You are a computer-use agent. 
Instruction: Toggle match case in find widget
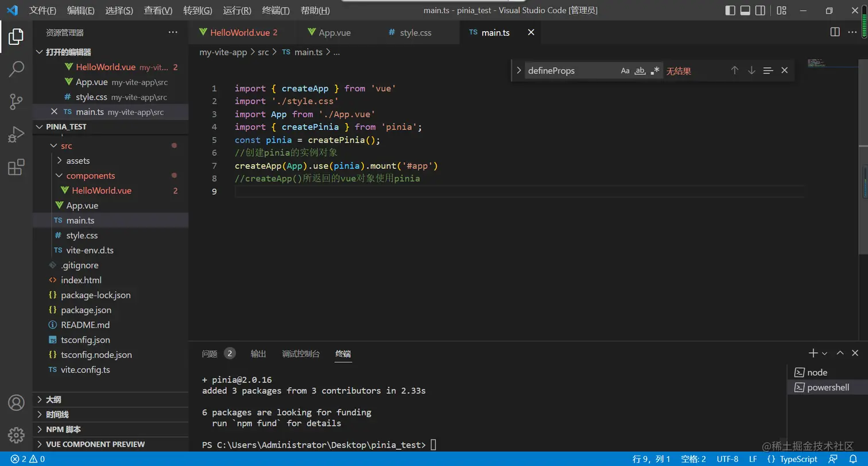[x=625, y=71]
